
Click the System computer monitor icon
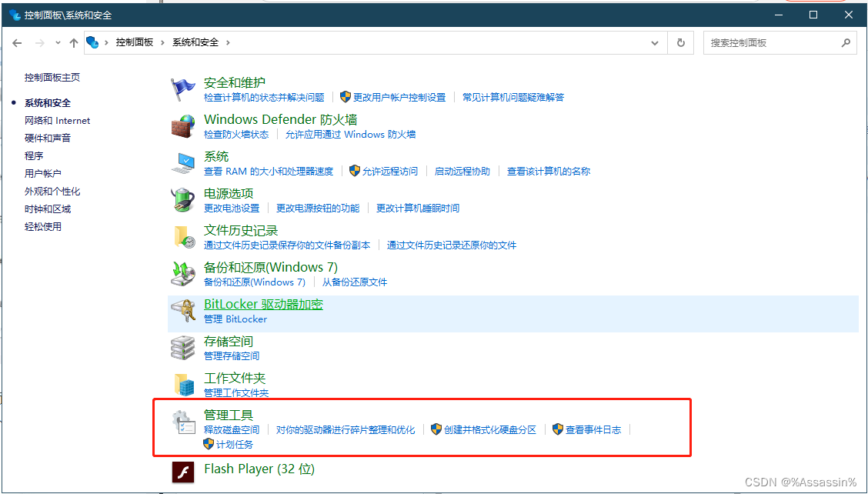pyautogui.click(x=182, y=163)
